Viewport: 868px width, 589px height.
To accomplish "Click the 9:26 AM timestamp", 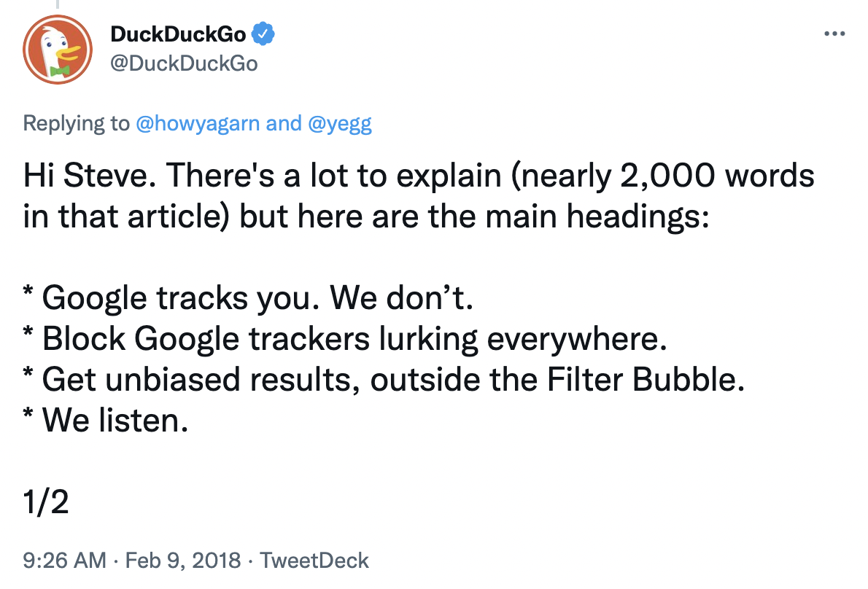I will [x=64, y=561].
